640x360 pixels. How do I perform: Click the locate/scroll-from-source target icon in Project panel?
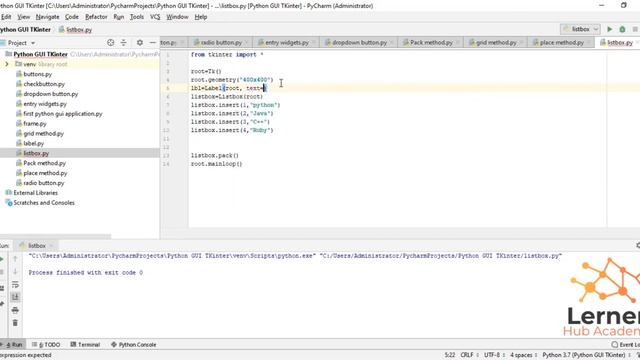[x=110, y=42]
